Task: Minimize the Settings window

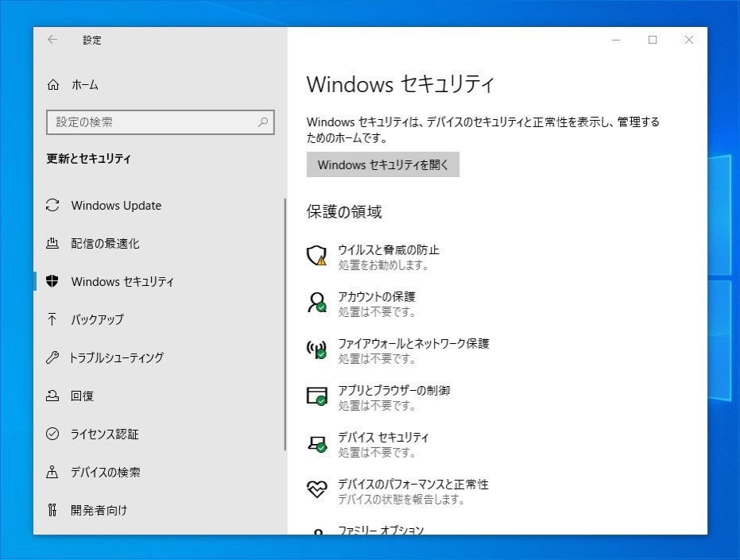Action: coord(616,40)
